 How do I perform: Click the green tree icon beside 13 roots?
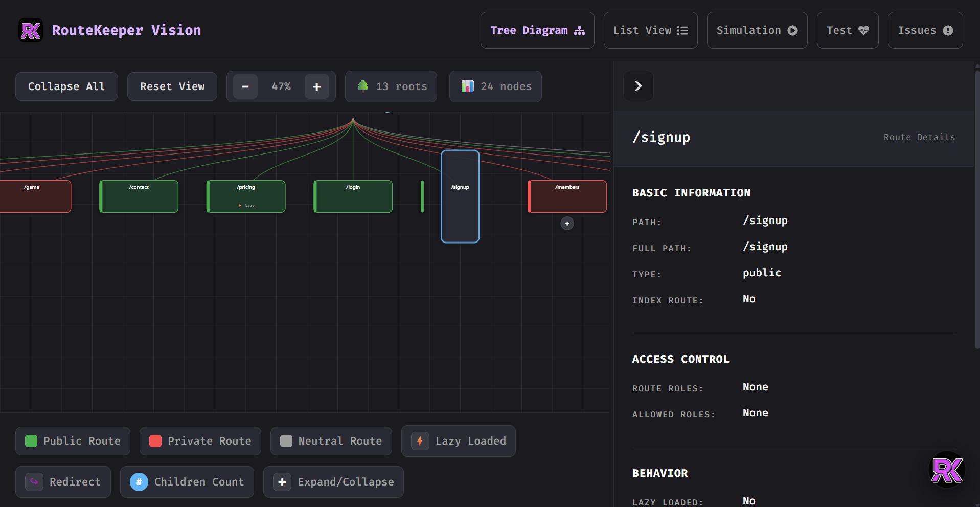coord(363,86)
